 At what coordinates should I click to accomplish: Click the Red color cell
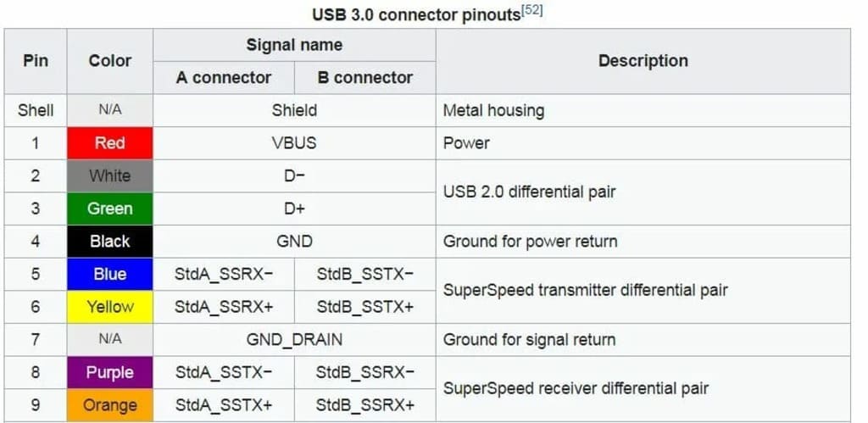(110, 143)
